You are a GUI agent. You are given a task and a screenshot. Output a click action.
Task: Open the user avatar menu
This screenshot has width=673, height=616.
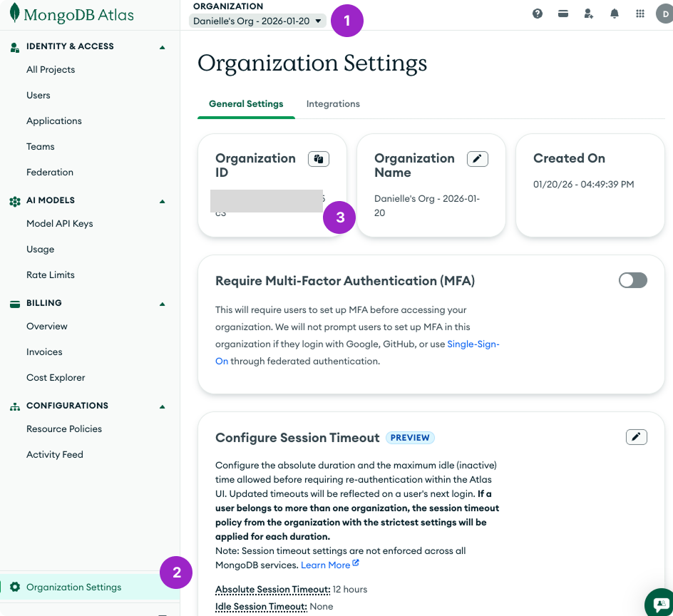[664, 14]
